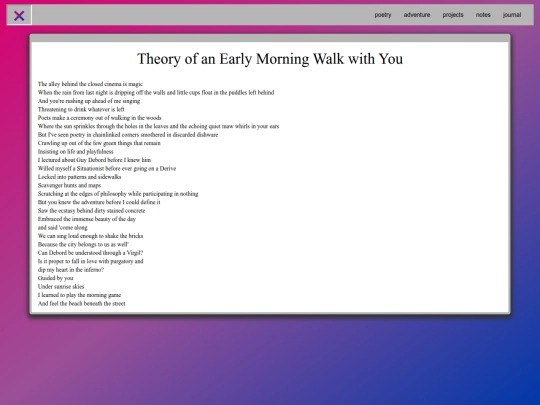This screenshot has width=540, height=405.
Task: Click line 'Scavenger hunts and maps'
Action: (69, 185)
